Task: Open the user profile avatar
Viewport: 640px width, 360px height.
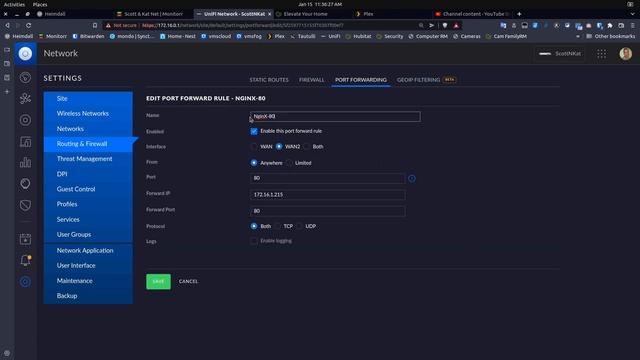Action: pos(625,53)
